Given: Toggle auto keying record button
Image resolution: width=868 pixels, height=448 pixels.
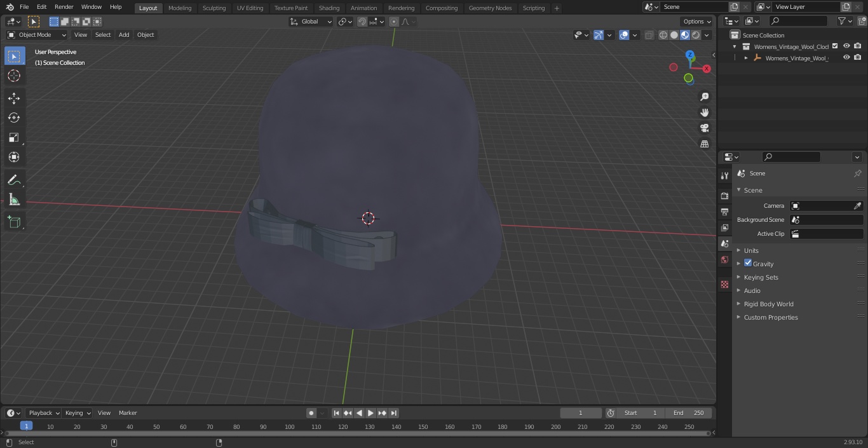Looking at the screenshot, I should pyautogui.click(x=311, y=413).
